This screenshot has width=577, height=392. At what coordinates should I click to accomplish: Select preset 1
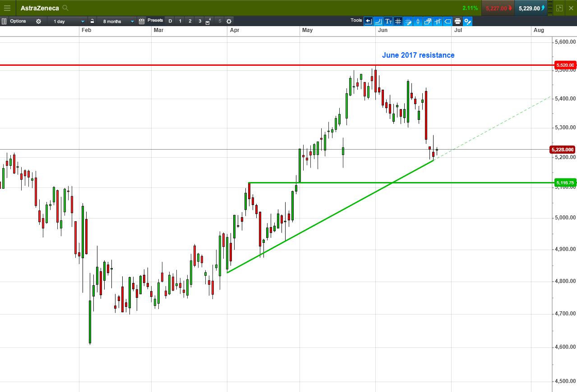coord(180,21)
